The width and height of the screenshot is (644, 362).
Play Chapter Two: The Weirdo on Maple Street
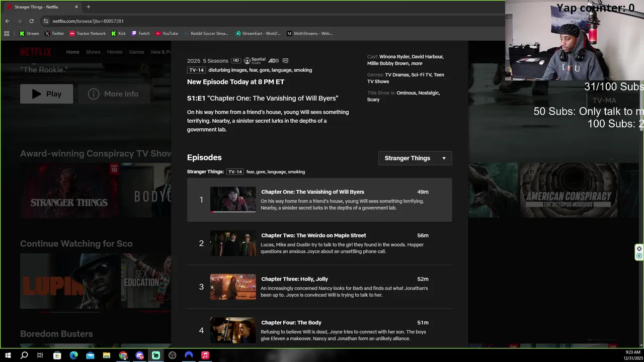tap(319, 243)
